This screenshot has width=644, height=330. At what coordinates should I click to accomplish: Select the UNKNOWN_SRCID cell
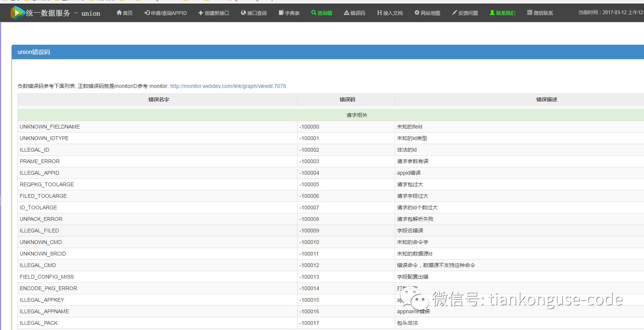point(158,254)
